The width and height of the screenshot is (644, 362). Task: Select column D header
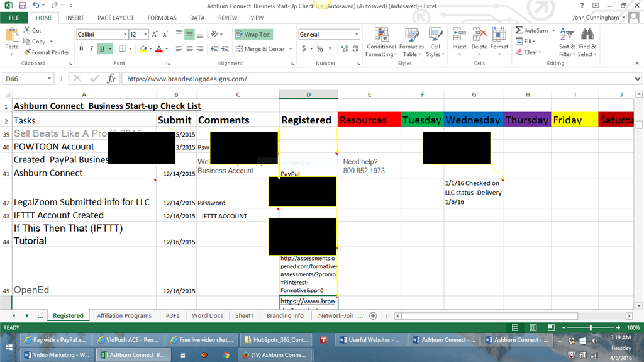(308, 94)
